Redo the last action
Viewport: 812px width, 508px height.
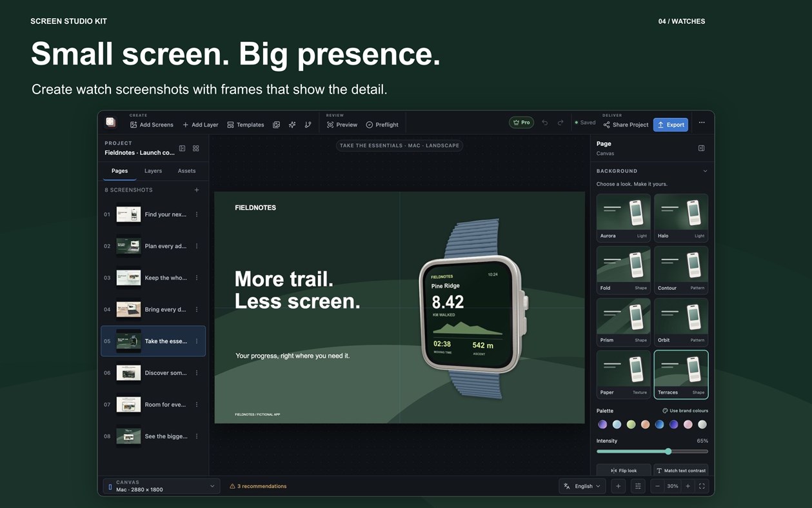click(x=560, y=123)
